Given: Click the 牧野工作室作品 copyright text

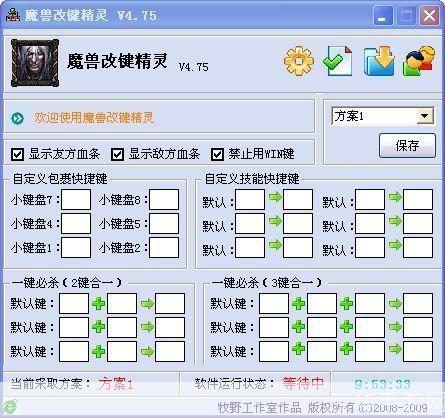Looking at the screenshot, I should pyautogui.click(x=259, y=407).
